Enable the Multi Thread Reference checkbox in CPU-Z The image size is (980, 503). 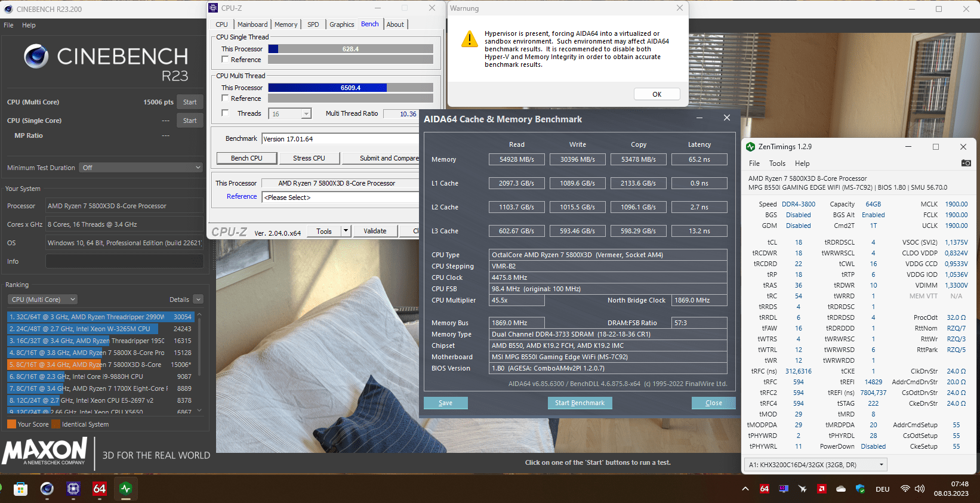point(225,98)
